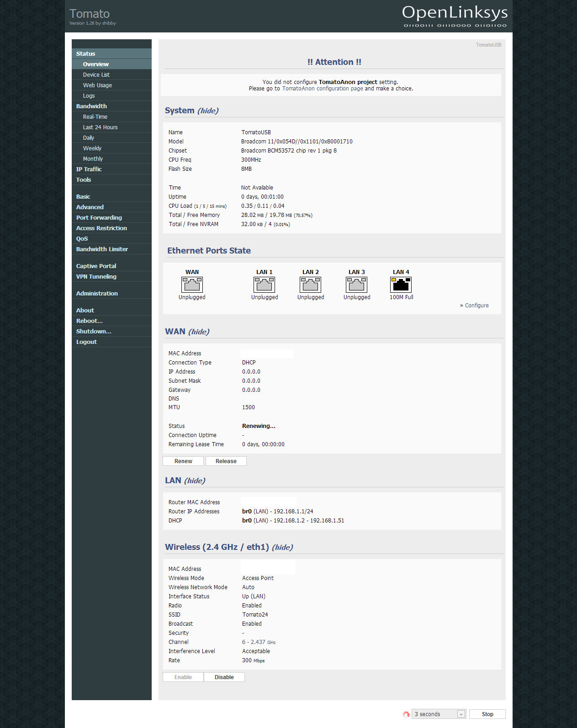Stop the auto refresh
The image size is (577, 728).
click(x=487, y=714)
